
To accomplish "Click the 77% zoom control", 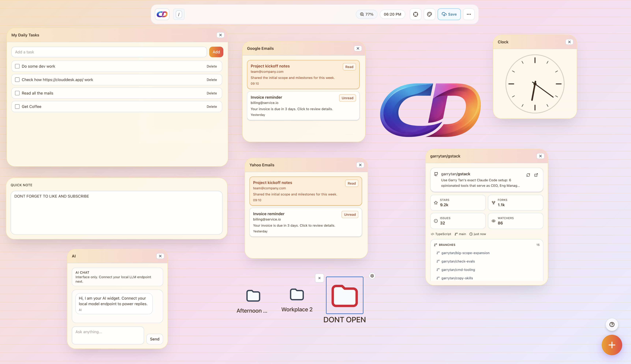I will point(366,14).
